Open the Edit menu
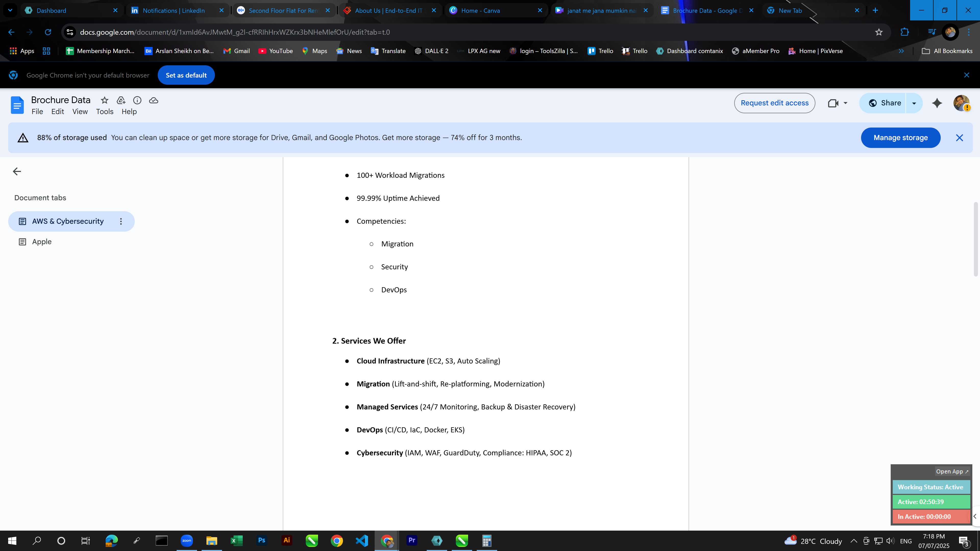Image resolution: width=980 pixels, height=551 pixels. tap(58, 111)
